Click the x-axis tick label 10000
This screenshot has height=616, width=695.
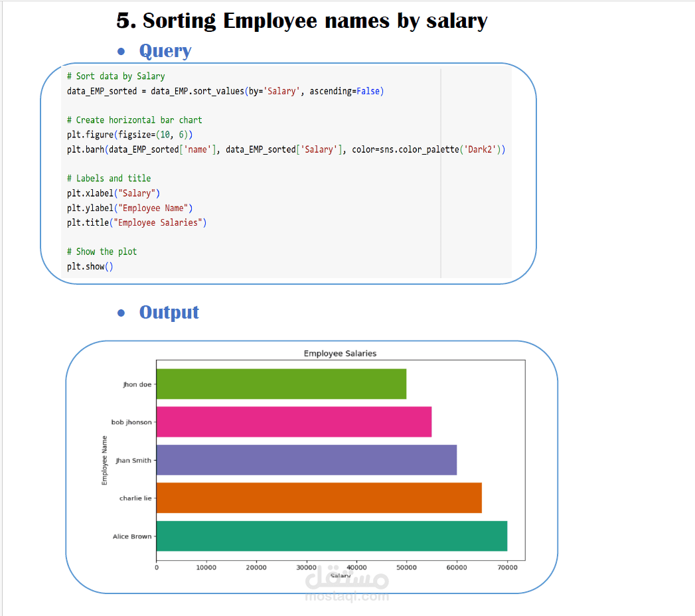(206, 568)
